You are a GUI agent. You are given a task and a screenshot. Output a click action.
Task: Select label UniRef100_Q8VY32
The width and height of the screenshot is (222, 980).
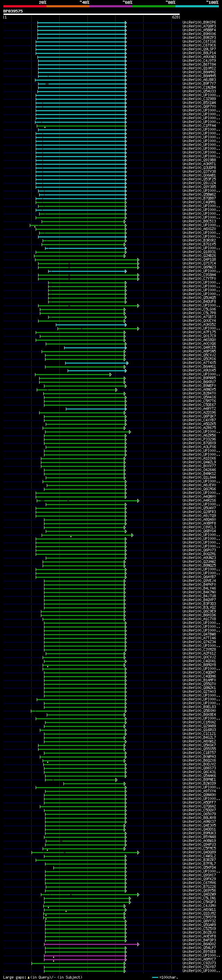(x=199, y=921)
